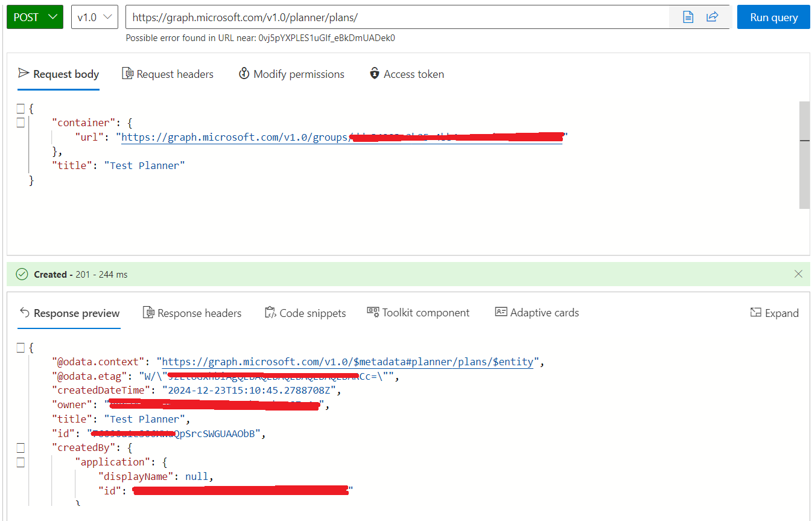The height and width of the screenshot is (521, 812).
Task: Collapse the response root brace
Action: [20, 348]
